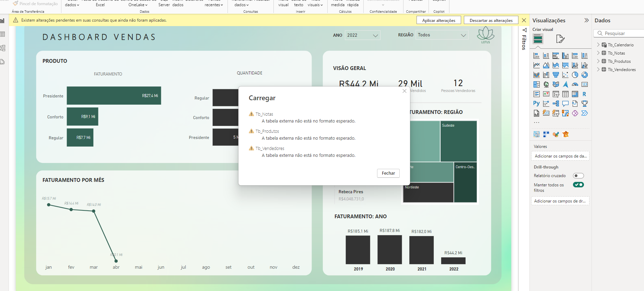This screenshot has width=644, height=291.
Task: Open the recent sources dropdown
Action: pyautogui.click(x=214, y=5)
